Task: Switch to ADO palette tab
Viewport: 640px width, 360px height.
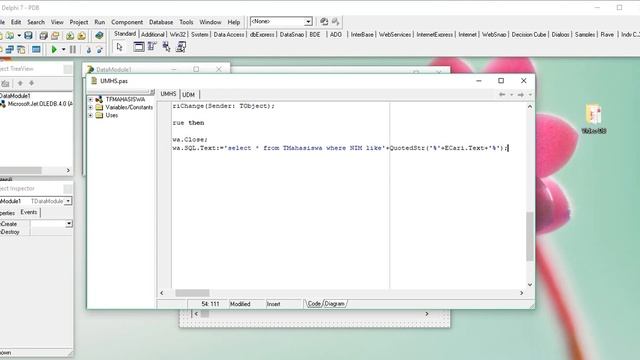Action: (336, 35)
